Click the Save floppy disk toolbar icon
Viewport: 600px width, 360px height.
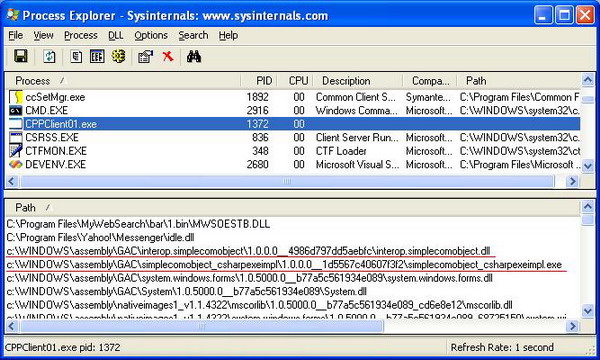pyautogui.click(x=21, y=56)
